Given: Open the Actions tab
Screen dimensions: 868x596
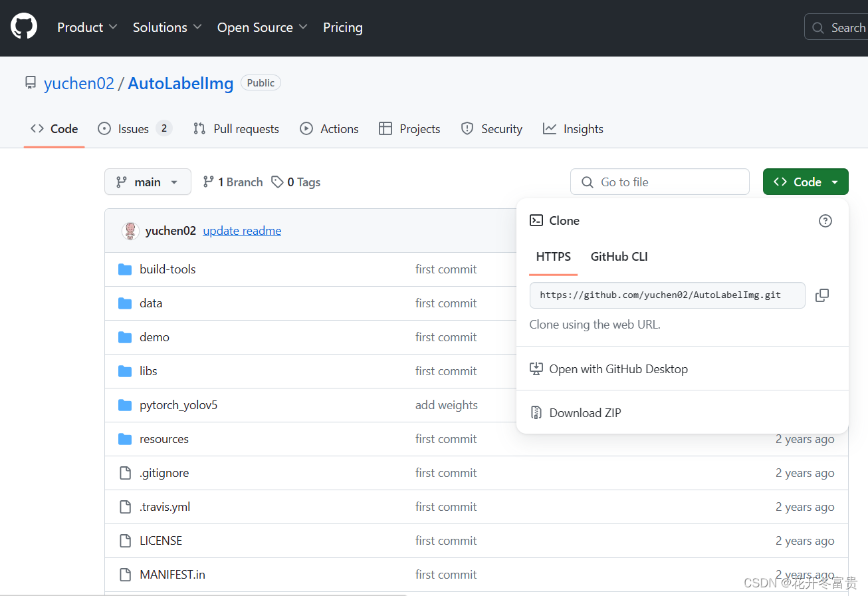Looking at the screenshot, I should coord(329,129).
